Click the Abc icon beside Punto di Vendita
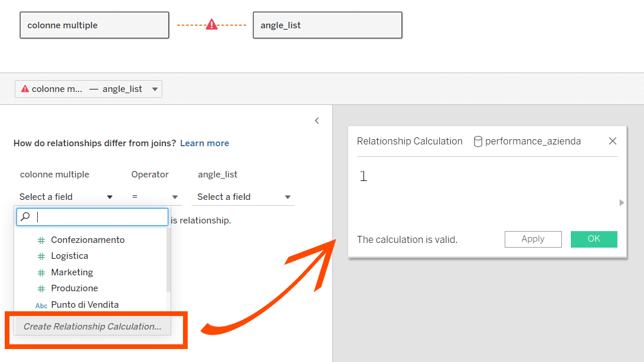 (41, 306)
